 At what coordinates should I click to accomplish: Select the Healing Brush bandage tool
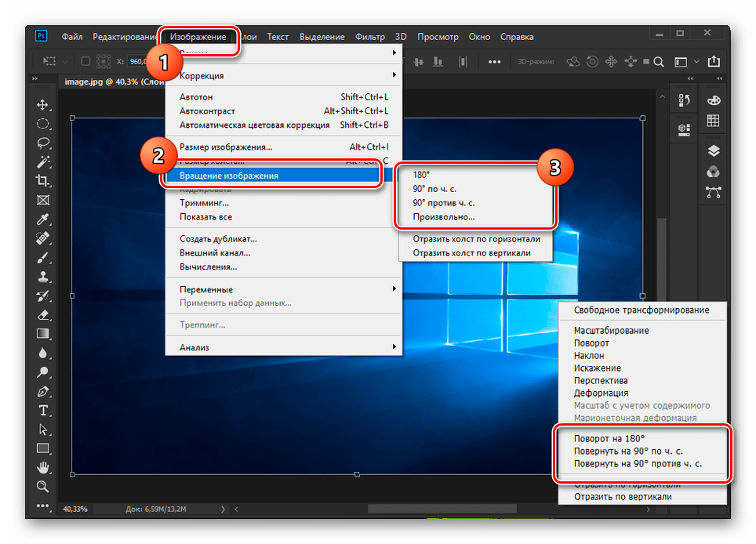coord(43,238)
